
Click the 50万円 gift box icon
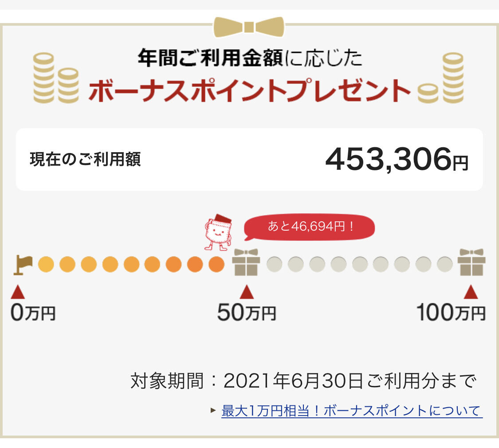[x=246, y=263]
